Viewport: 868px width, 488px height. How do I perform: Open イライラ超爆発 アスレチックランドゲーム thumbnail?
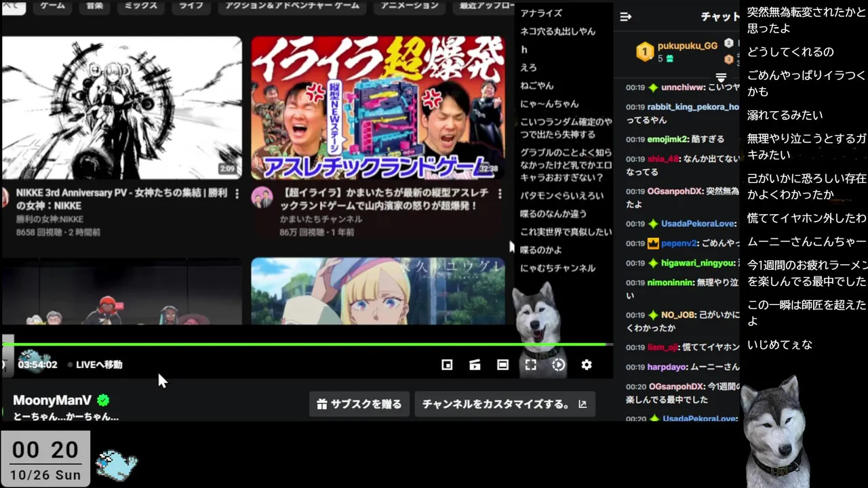click(x=378, y=108)
